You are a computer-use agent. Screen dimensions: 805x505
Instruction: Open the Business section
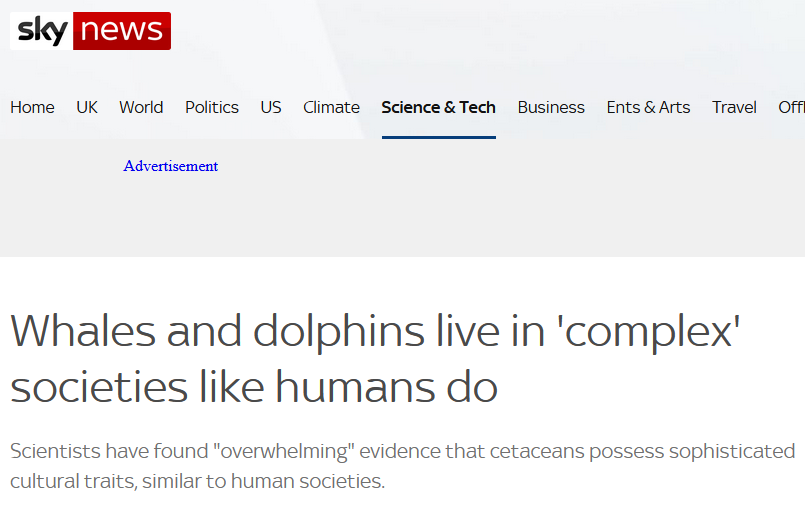coord(551,107)
